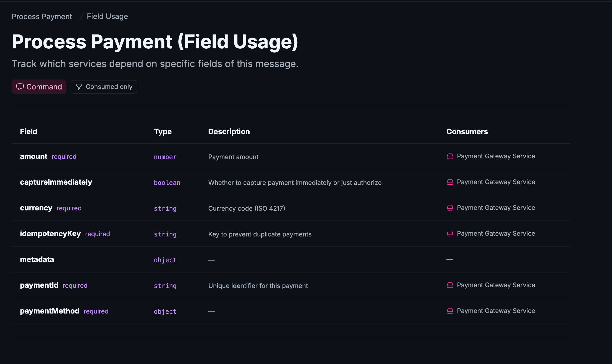Select the paymentMethod field name
The image size is (612, 364).
pos(50,311)
